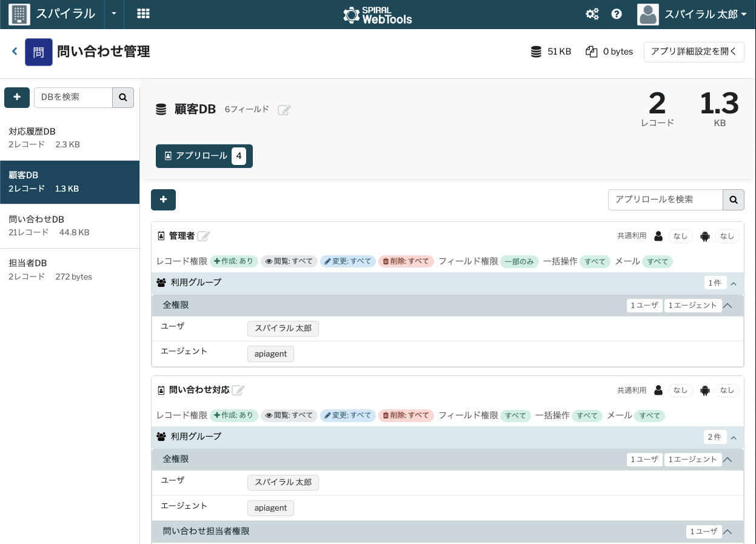Click the 1件 count badge in 管理者 role
Viewport: 756px width, 544px height.
coord(715,283)
